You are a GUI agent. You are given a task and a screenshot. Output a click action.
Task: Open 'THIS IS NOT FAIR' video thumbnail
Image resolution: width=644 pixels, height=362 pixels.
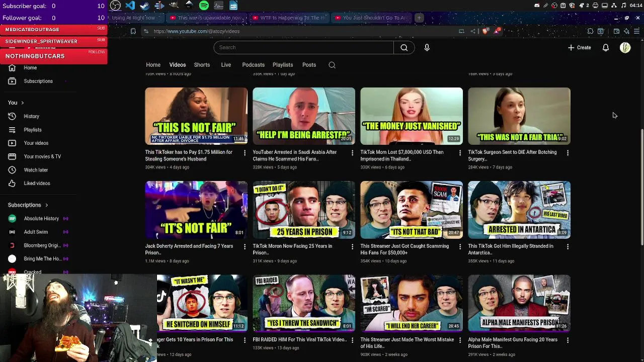coord(196,116)
